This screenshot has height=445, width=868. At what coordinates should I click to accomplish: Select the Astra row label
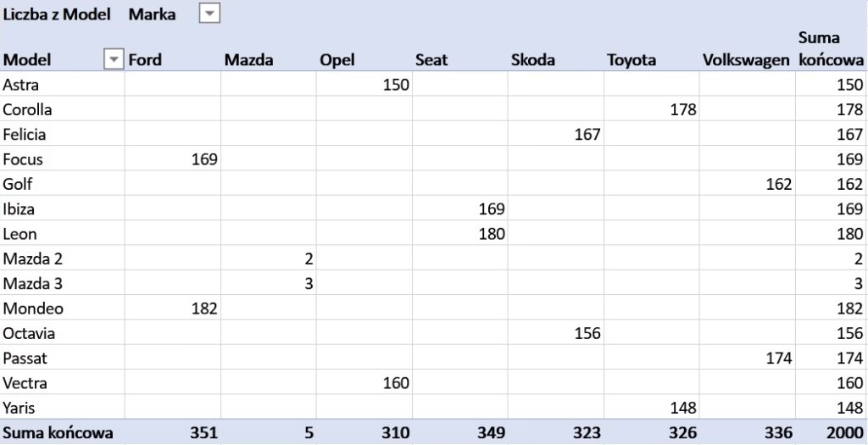click(21, 85)
